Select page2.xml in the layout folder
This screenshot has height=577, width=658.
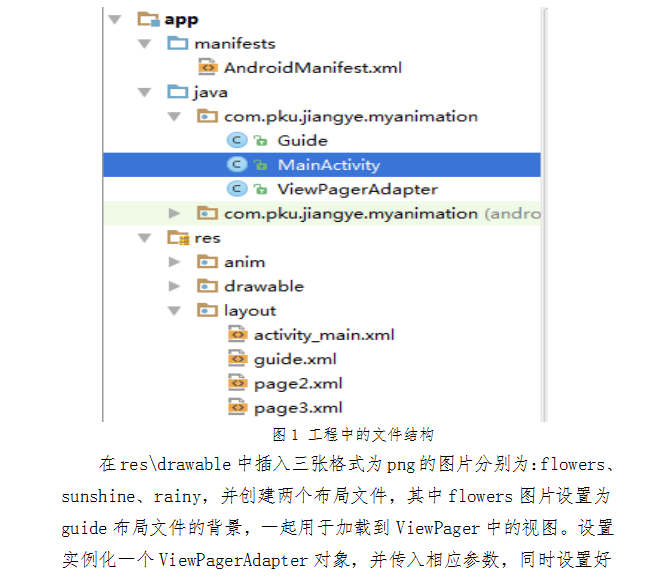coord(298,383)
